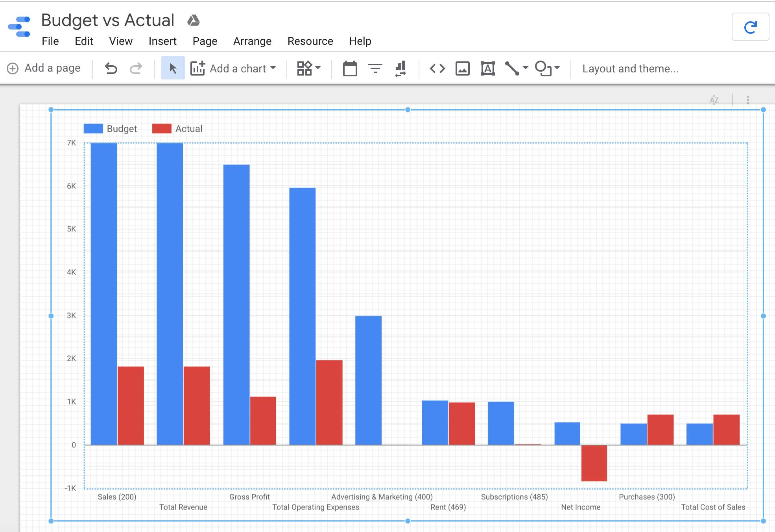Click the Add a page plus icon
The height and width of the screenshot is (532, 775).
tap(13, 68)
